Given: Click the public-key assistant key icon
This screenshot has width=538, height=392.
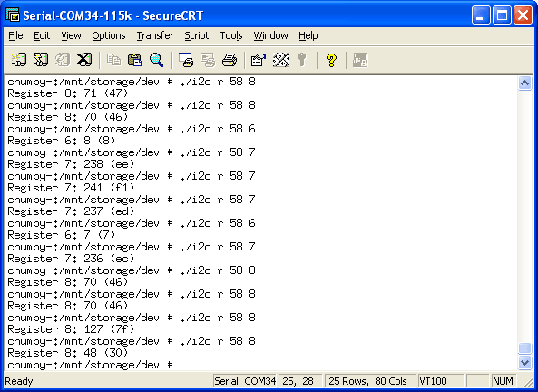Looking at the screenshot, I should (x=302, y=60).
